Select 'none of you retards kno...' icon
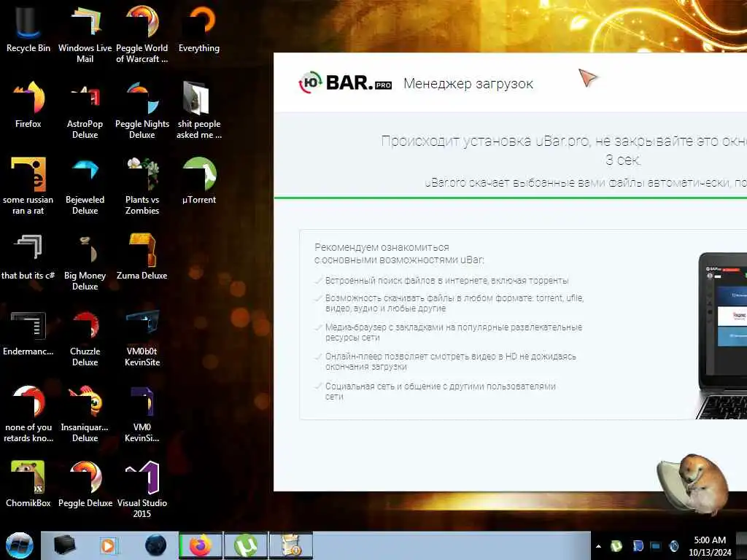The height and width of the screenshot is (560, 747). [x=28, y=413]
